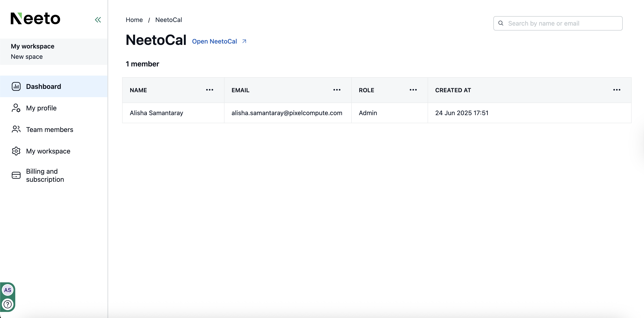Click the CREATED AT column header

(530, 90)
